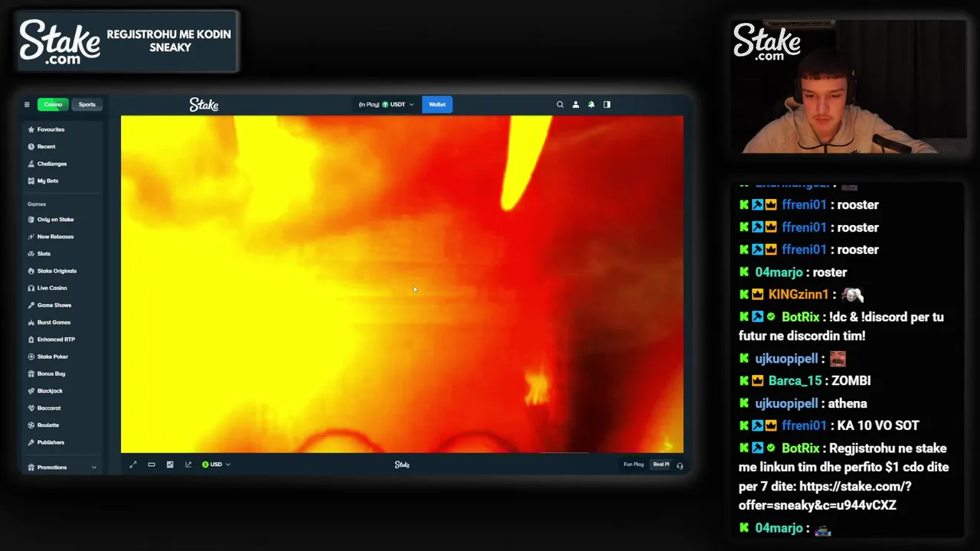The image size is (980, 551).
Task: Click the Wallet button
Action: click(437, 105)
